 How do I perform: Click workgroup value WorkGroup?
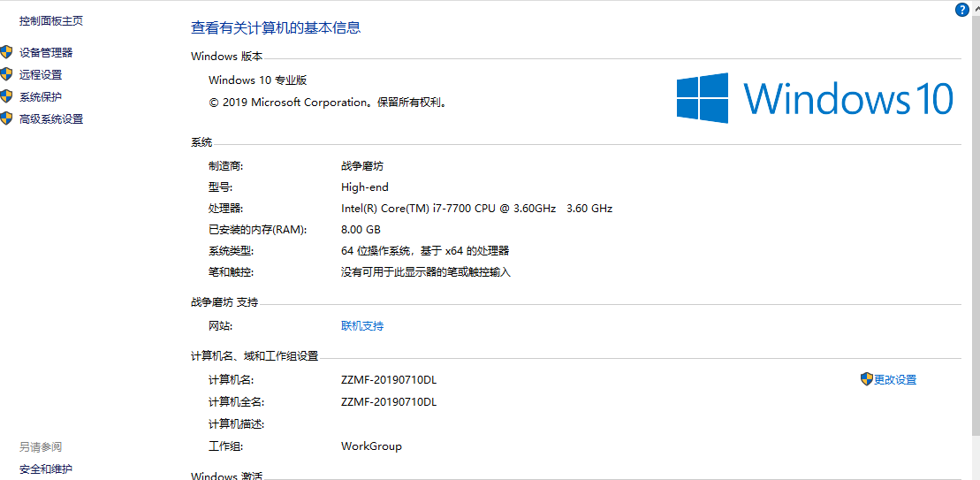tap(371, 446)
